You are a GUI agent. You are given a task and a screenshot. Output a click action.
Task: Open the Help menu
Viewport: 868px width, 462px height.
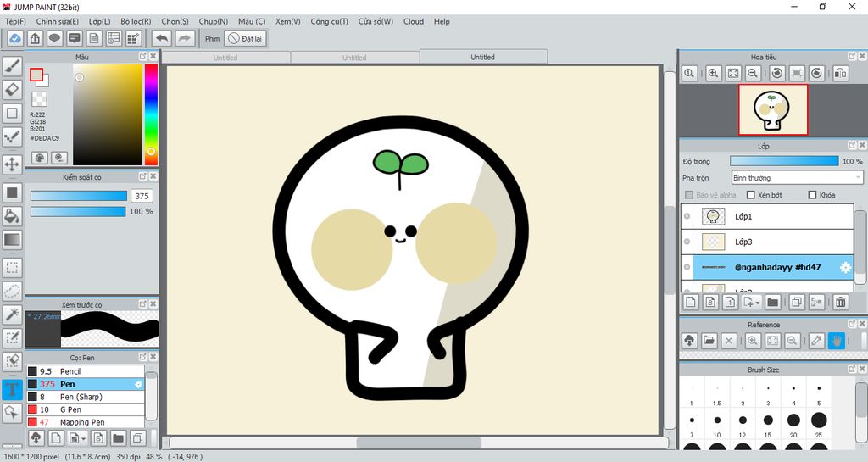[442, 21]
